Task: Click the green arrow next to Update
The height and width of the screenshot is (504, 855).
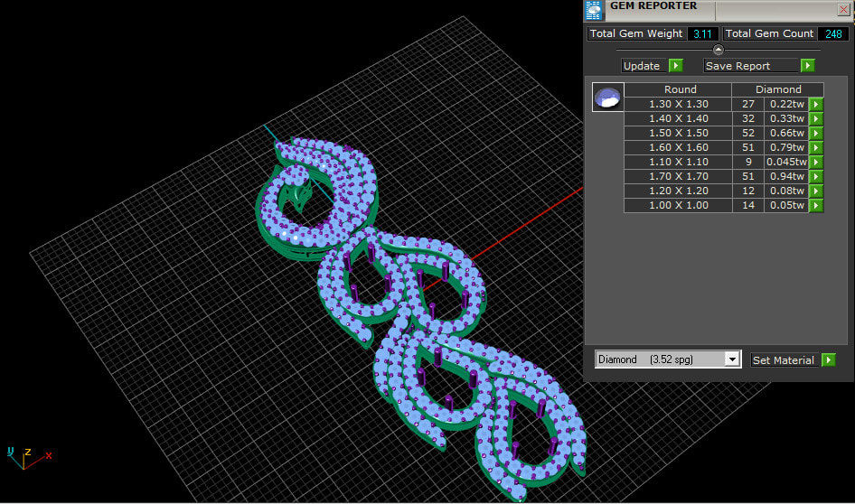Action: [x=675, y=66]
